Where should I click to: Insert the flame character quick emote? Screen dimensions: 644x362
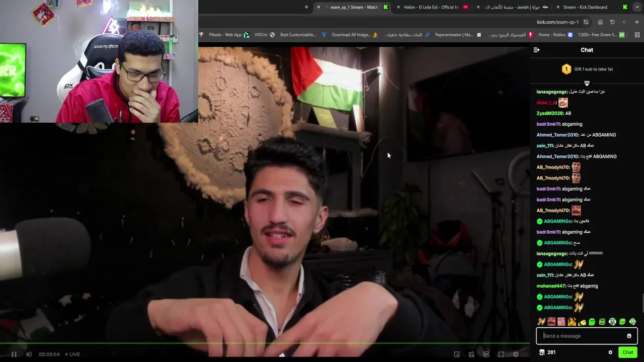click(572, 322)
